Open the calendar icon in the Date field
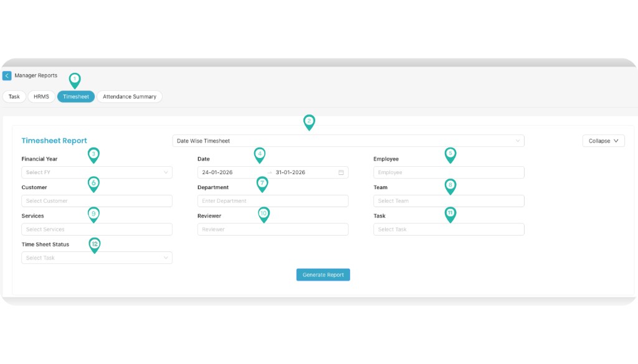This screenshot has height=364, width=638. click(x=340, y=172)
